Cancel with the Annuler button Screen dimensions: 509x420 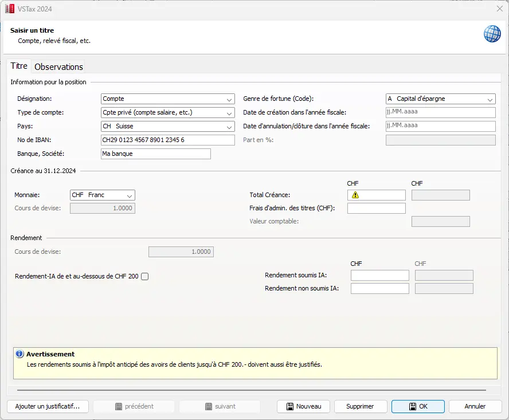475,406
